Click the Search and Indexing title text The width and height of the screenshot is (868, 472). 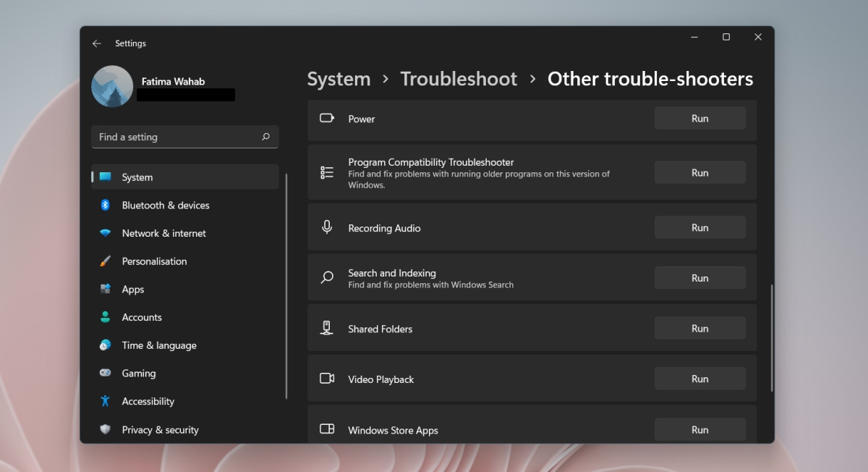click(x=392, y=273)
